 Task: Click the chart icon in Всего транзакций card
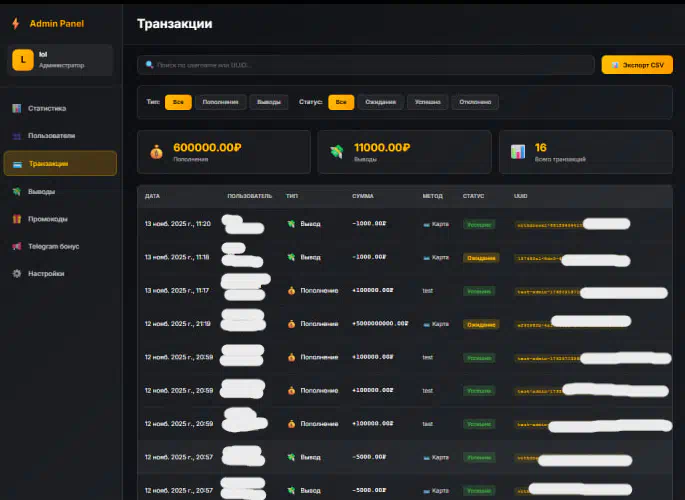coord(517,152)
